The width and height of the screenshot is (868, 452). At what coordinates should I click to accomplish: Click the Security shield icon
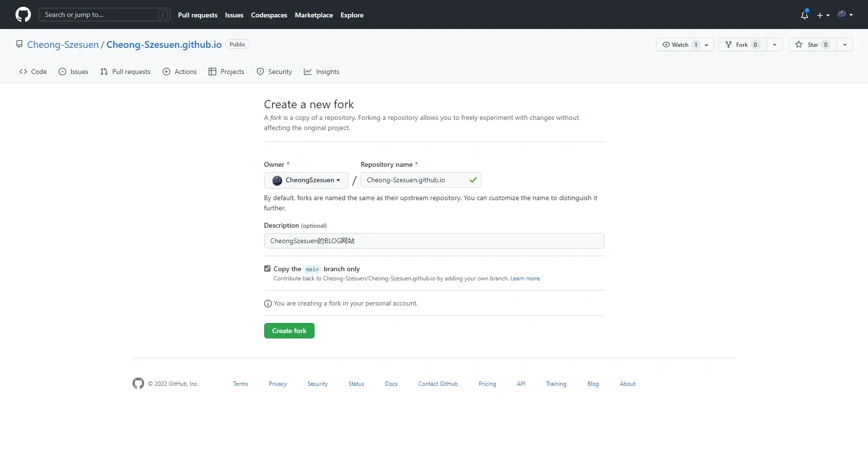pyautogui.click(x=260, y=72)
